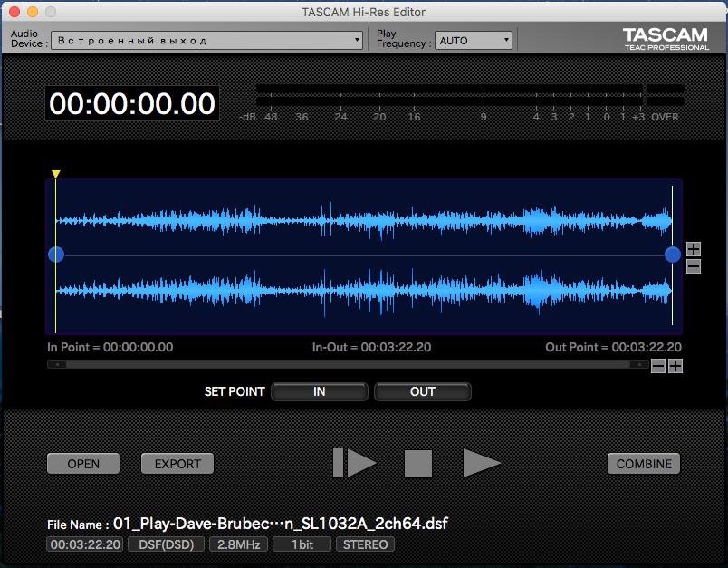Close the window with red button
This screenshot has height=568, width=728.
point(14,12)
